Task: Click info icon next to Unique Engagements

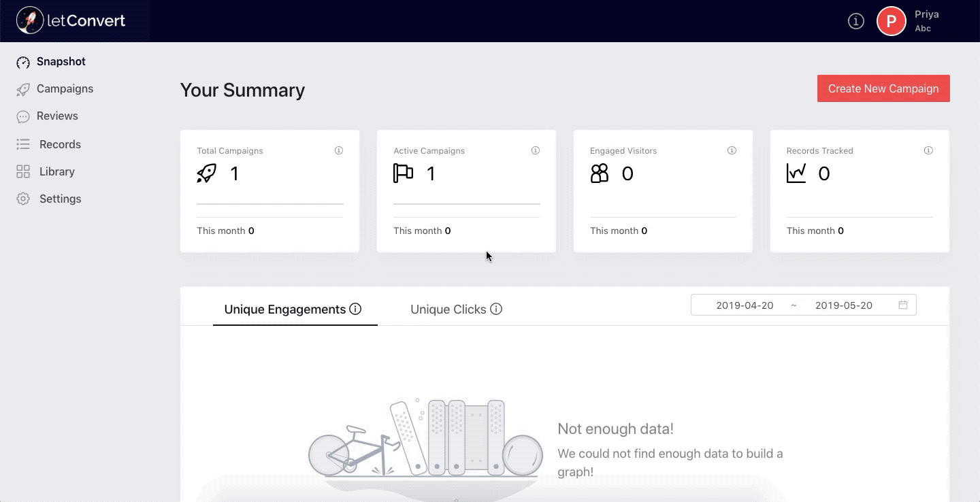Action: coord(355,309)
